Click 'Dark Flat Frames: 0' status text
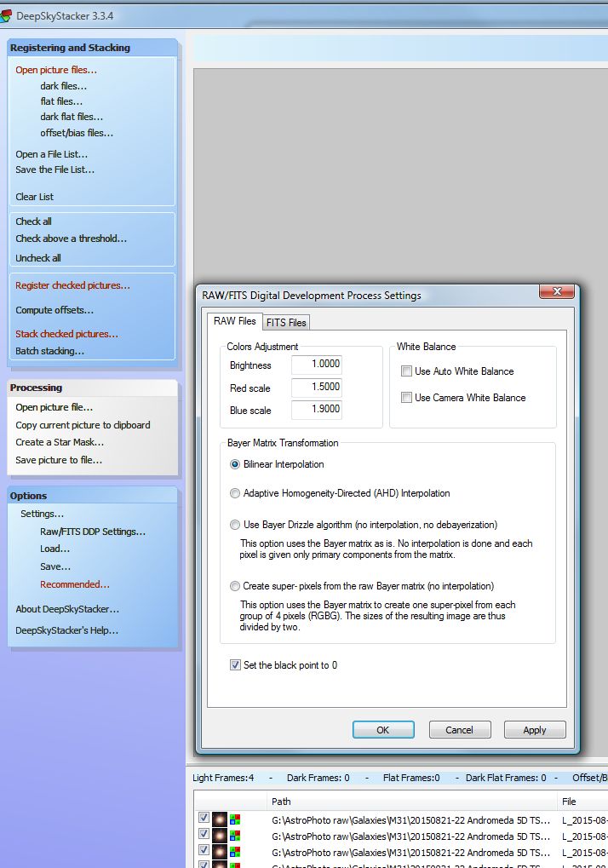 point(506,778)
